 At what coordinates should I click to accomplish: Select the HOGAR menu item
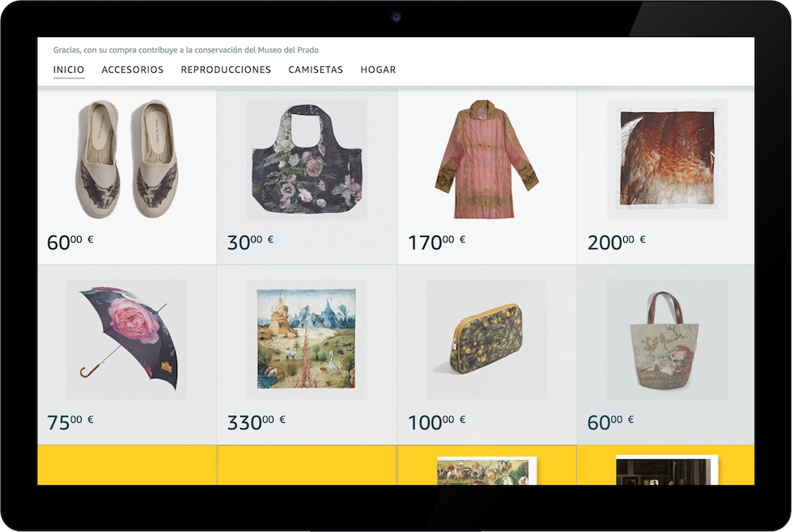point(379,70)
